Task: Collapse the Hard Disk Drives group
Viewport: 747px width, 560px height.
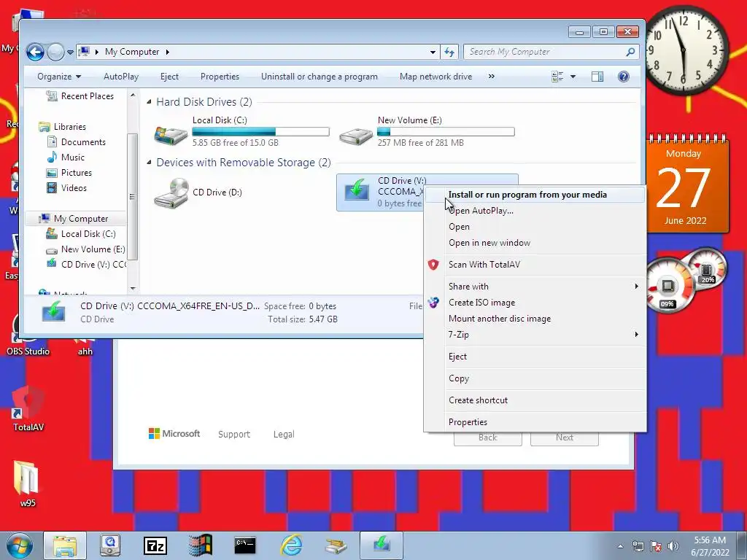Action: coord(149,102)
